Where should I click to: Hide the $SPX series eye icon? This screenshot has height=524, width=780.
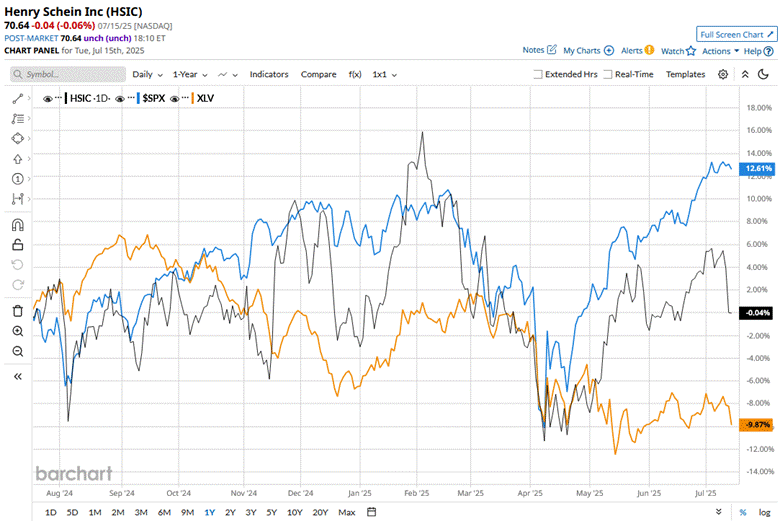(119, 99)
